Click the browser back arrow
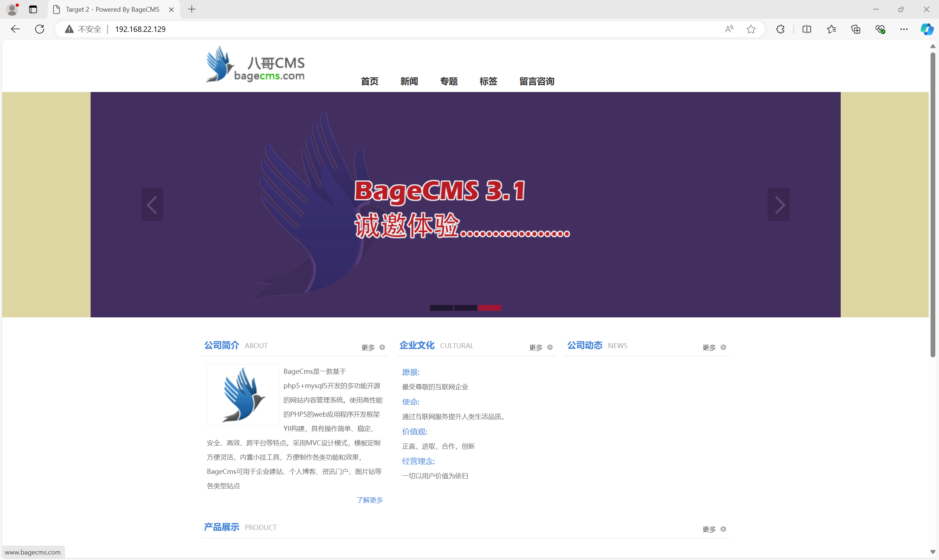Screen dimensions: 939x560 [x=15, y=29]
